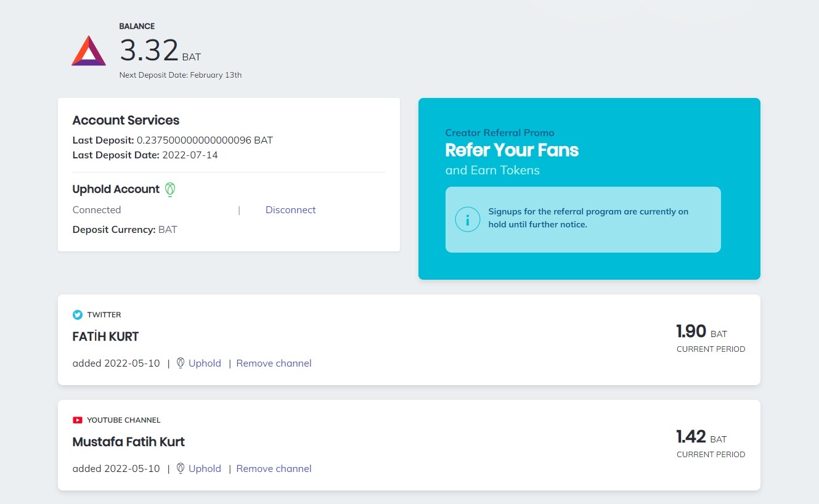The image size is (819, 504).
Task: Click the Refer Your Fans heading
Action: [511, 150]
